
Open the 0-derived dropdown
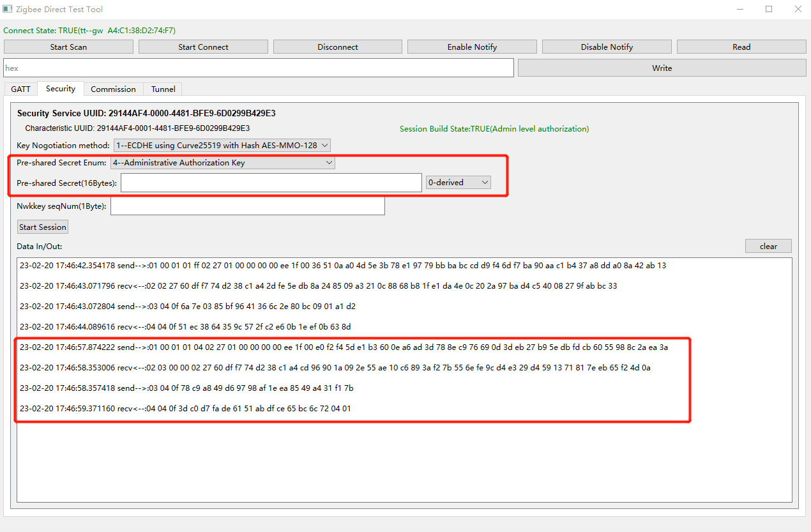click(x=459, y=182)
